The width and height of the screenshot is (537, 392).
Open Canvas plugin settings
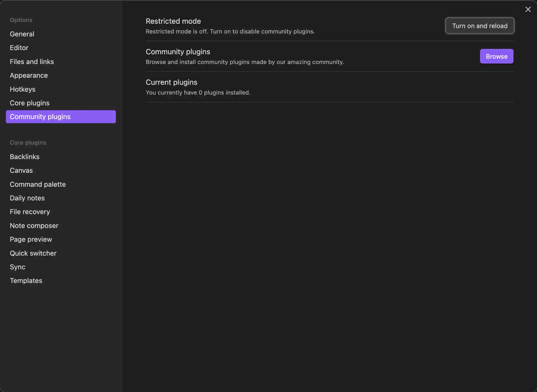point(21,171)
